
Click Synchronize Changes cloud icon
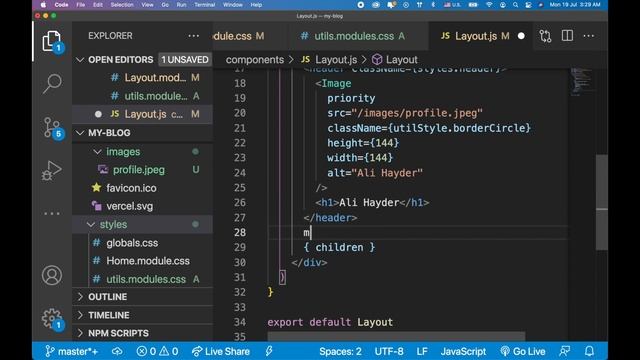click(117, 351)
